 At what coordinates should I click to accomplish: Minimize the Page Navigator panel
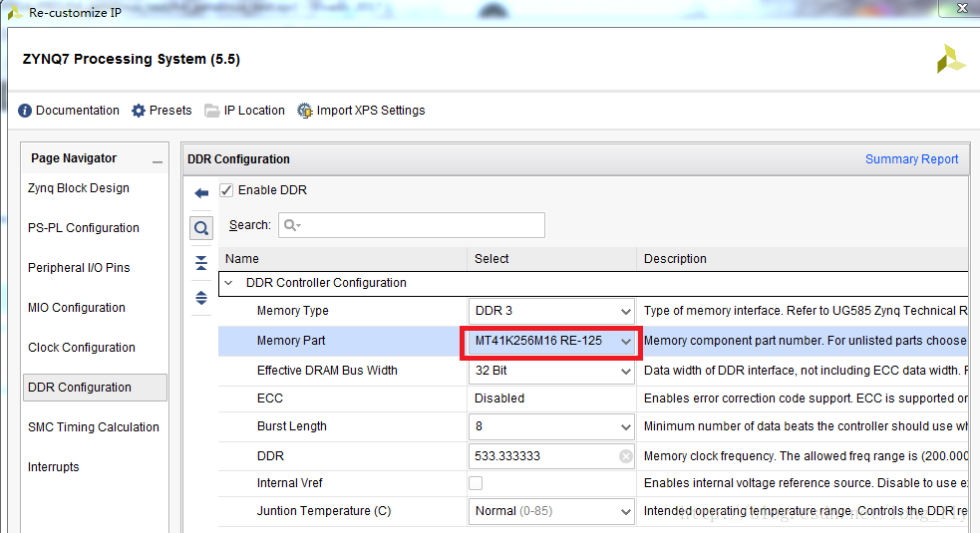pyautogui.click(x=157, y=160)
